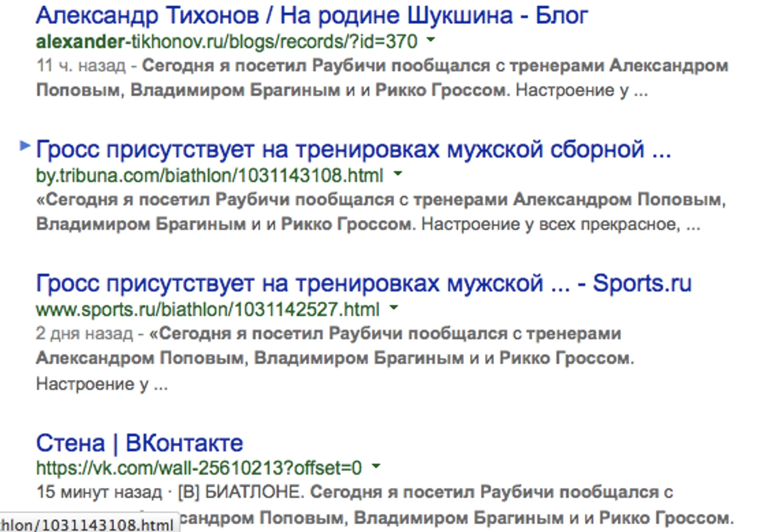Click the '15 минут назад' timestamp

(x=99, y=493)
